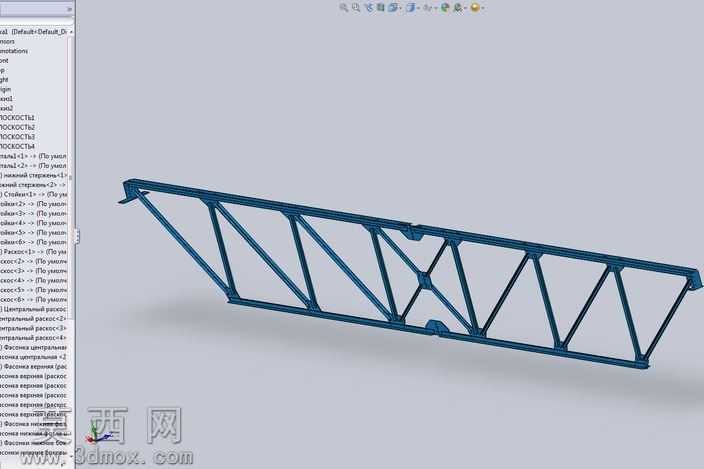Click the View Orientation cube icon
The width and height of the screenshot is (704, 469).
click(x=393, y=7)
